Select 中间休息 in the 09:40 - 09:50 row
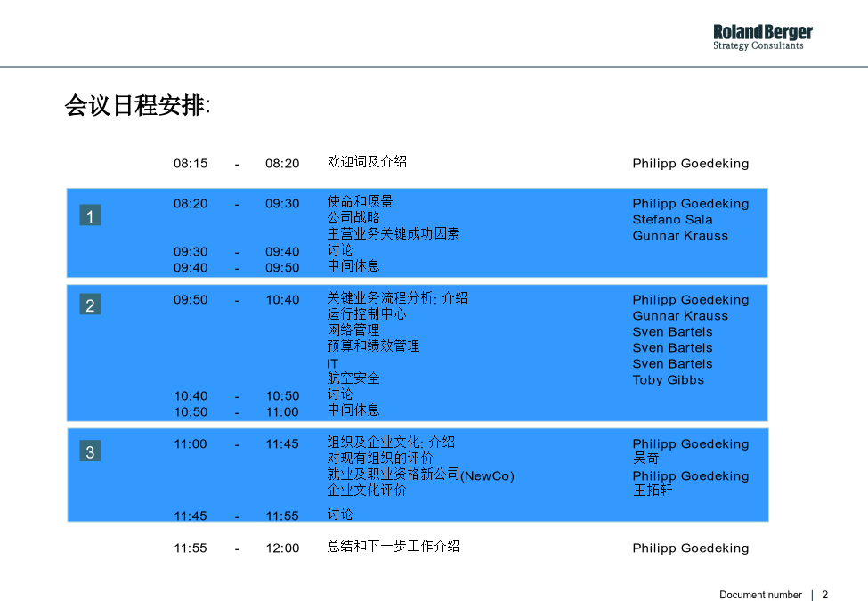The height and width of the screenshot is (601, 868). click(x=353, y=265)
